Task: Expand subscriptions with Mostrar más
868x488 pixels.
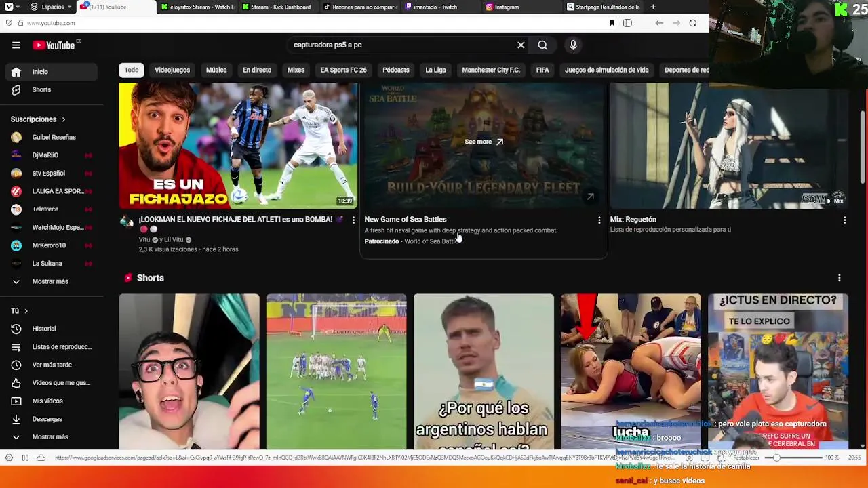Action: 52,281
